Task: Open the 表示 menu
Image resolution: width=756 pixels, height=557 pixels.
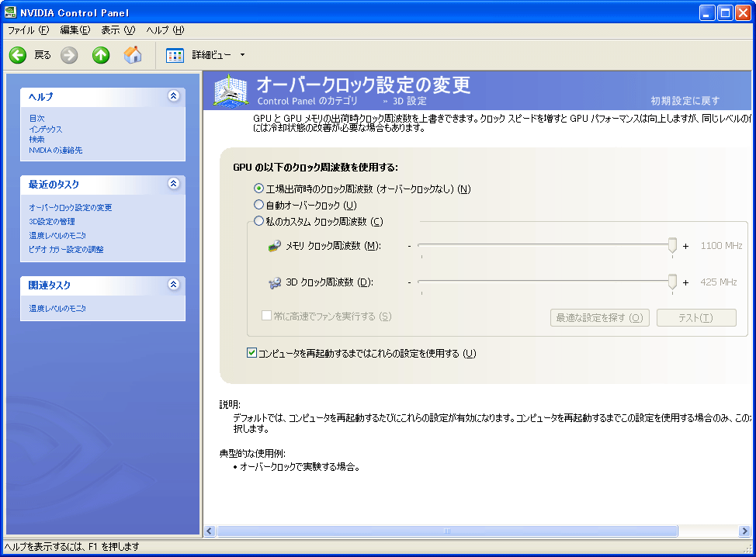Action: coord(117,30)
